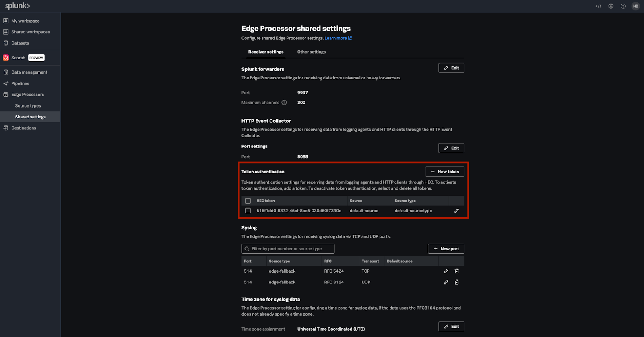Click the Maximum channels info icon
Image resolution: width=644 pixels, height=337 pixels.
click(284, 103)
